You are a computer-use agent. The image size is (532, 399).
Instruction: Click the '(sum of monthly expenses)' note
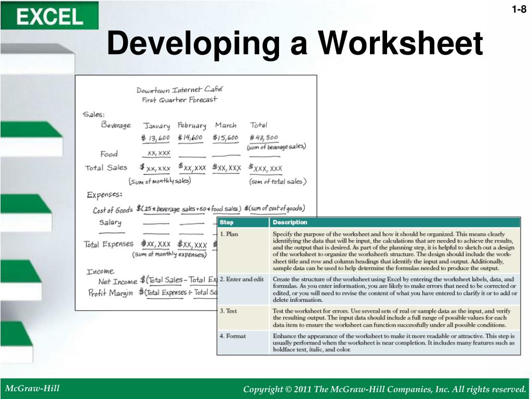pos(169,255)
